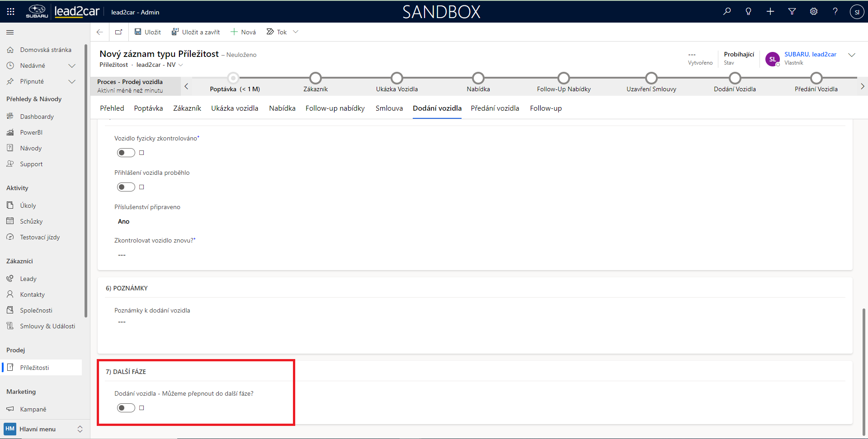Click the search magnifier icon

pyautogui.click(x=727, y=12)
